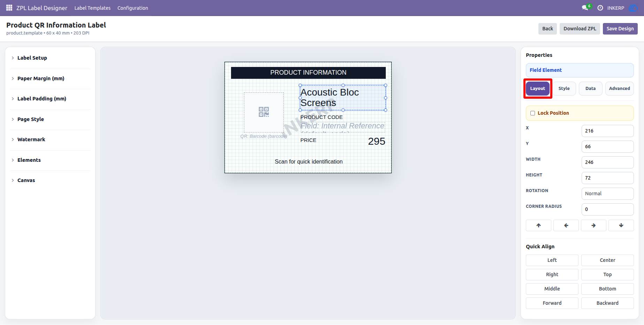Align element to Bottom
Screen dimensions: 644x325
(607, 289)
